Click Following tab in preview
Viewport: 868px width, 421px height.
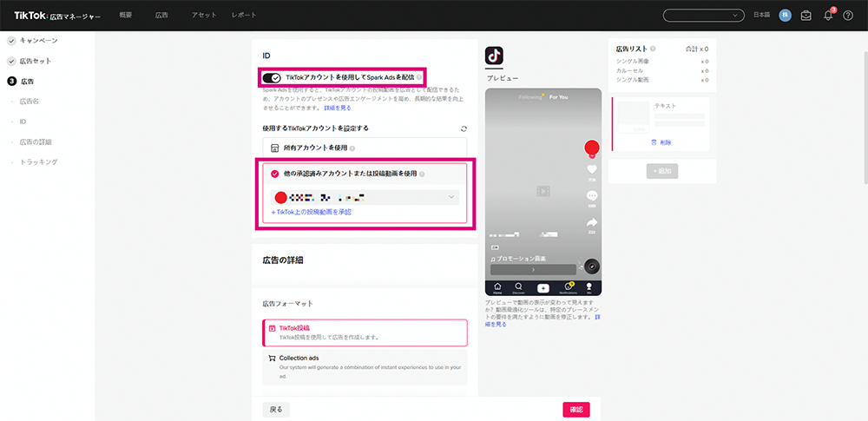coord(530,97)
